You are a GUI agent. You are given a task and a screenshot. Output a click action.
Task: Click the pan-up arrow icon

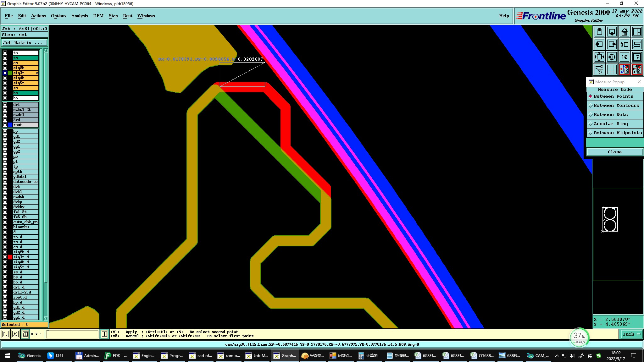coord(599,32)
